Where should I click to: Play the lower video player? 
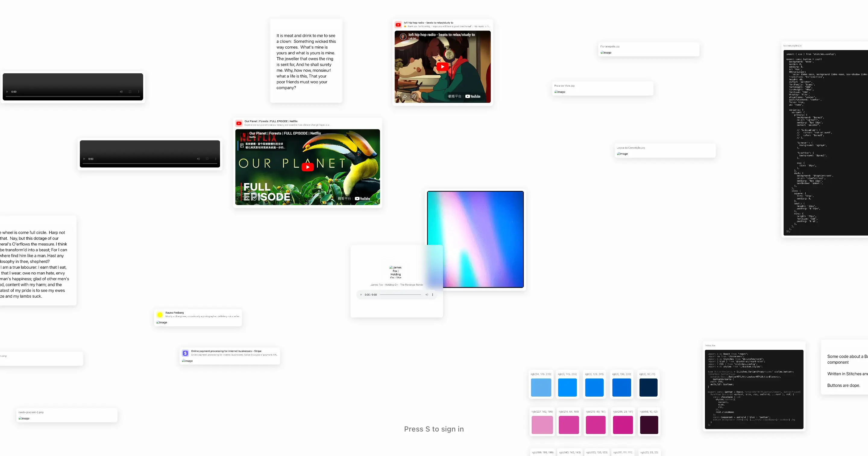[84, 159]
